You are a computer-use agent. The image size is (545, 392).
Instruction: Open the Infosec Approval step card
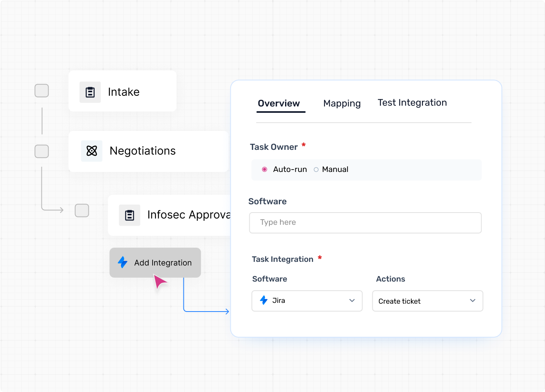pos(170,215)
